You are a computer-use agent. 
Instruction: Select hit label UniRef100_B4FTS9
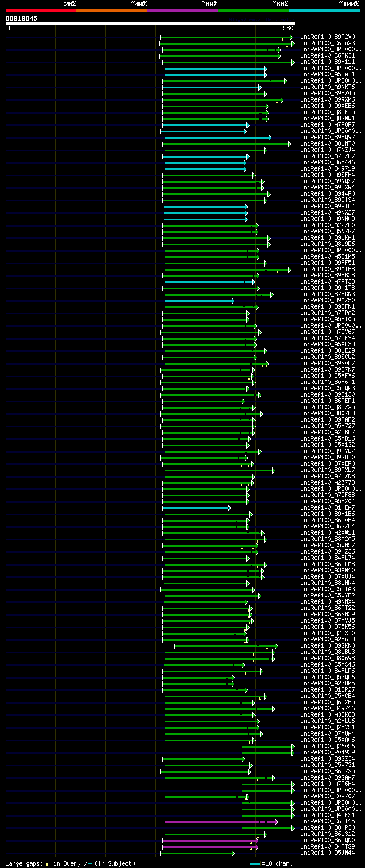(327, 846)
